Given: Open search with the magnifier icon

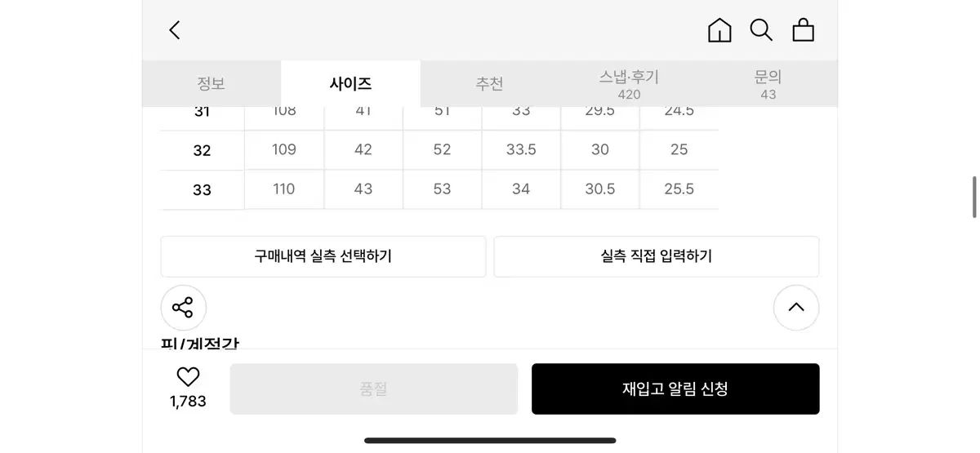Looking at the screenshot, I should pyautogui.click(x=761, y=30).
